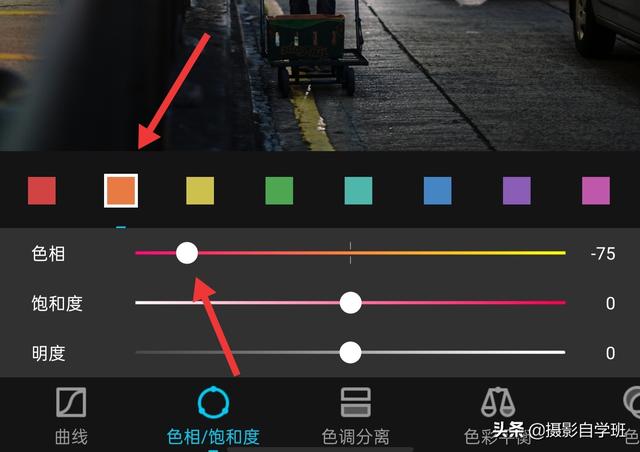Select the red color swatch
The width and height of the screenshot is (640, 452).
coord(42,191)
